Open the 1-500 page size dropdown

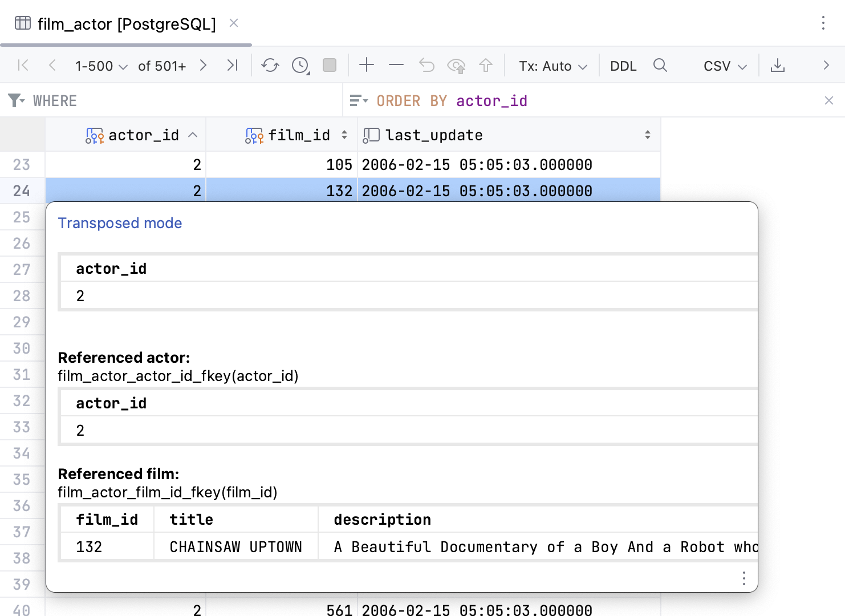click(101, 65)
